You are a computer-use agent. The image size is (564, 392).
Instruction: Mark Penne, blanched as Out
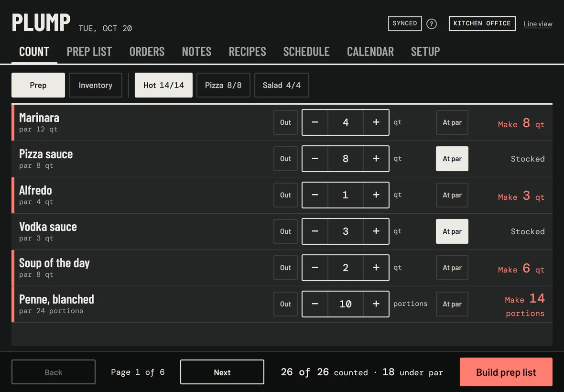point(286,304)
